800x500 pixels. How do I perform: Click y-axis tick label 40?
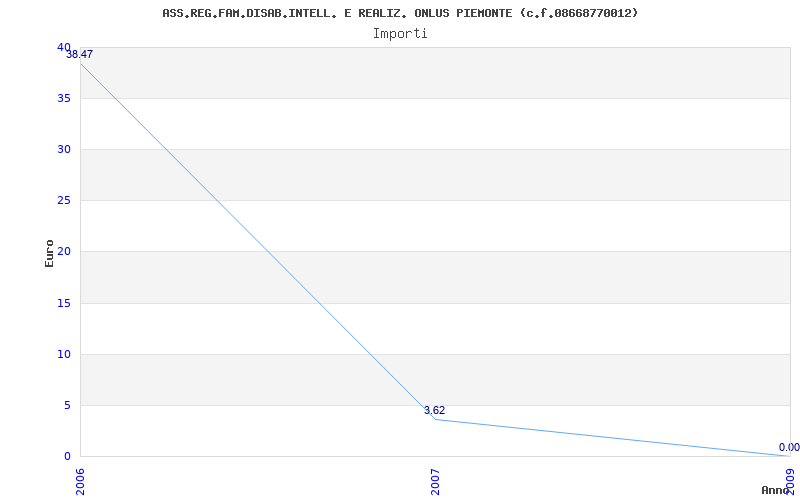(x=64, y=47)
